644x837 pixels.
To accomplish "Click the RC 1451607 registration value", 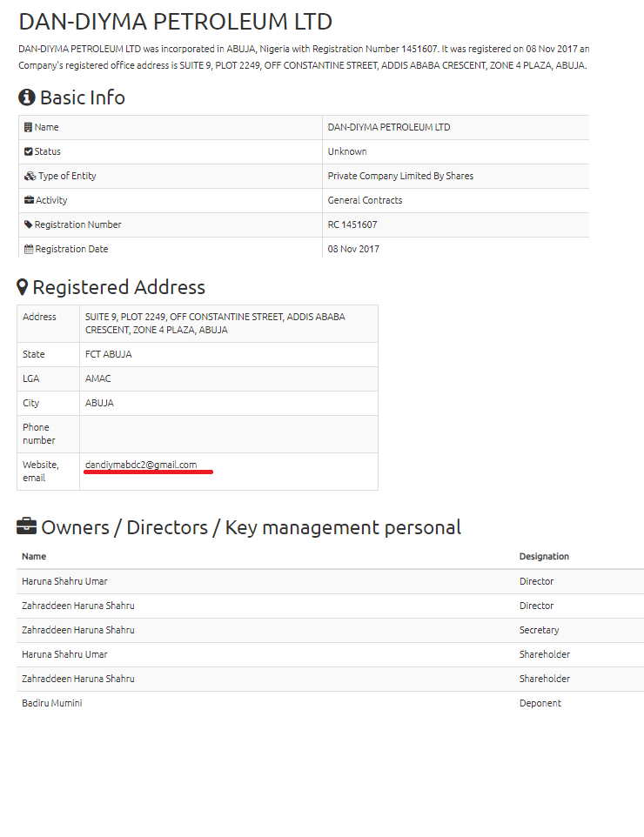I will tap(353, 224).
